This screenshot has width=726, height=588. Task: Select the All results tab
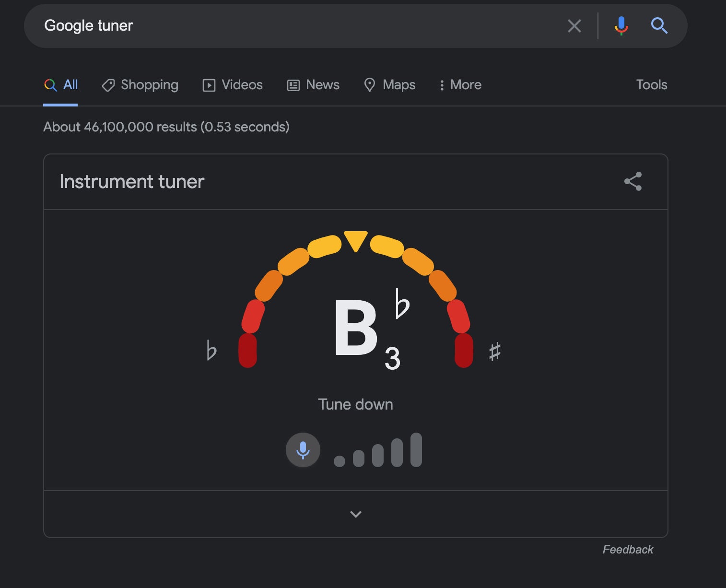pos(61,85)
